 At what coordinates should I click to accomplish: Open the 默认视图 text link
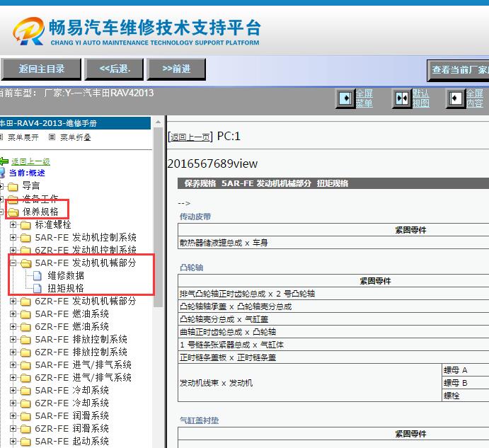click(420, 98)
